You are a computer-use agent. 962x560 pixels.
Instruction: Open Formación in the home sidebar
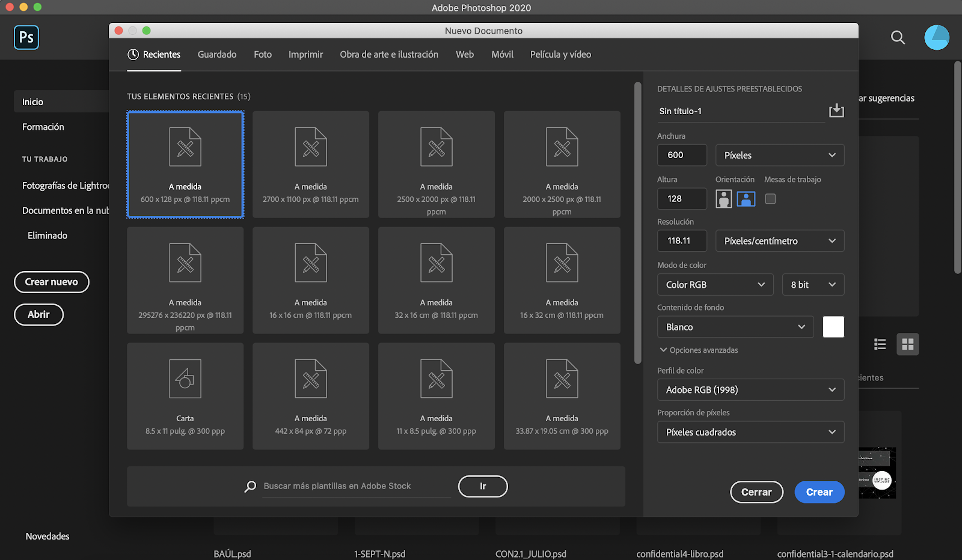[43, 127]
